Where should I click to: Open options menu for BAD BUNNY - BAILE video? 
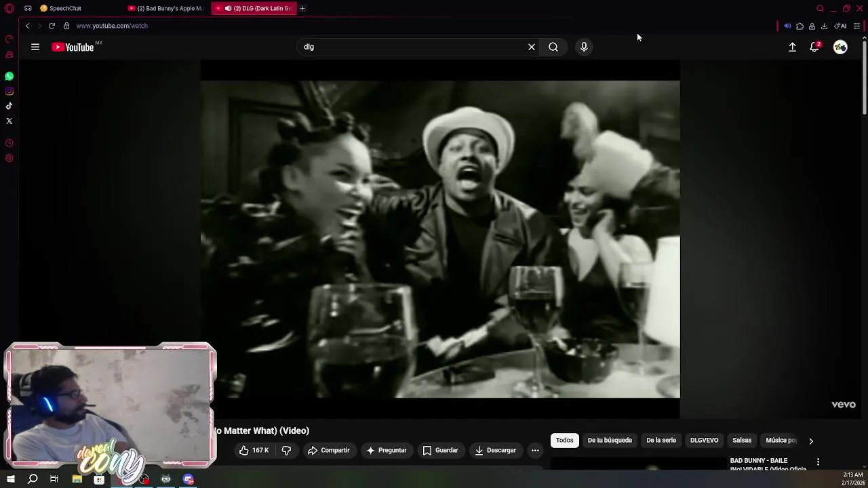(818, 462)
